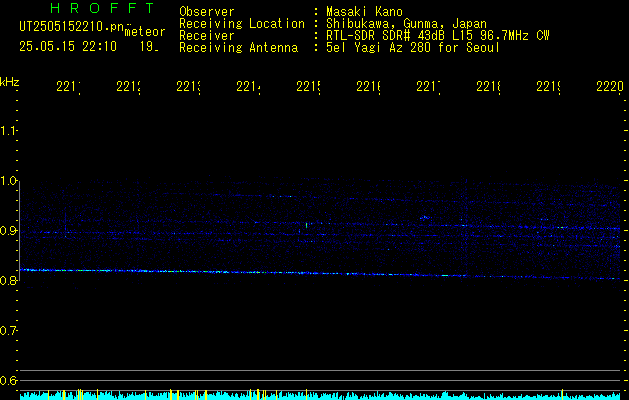Click the cyan signal level bar graph

click(320, 395)
